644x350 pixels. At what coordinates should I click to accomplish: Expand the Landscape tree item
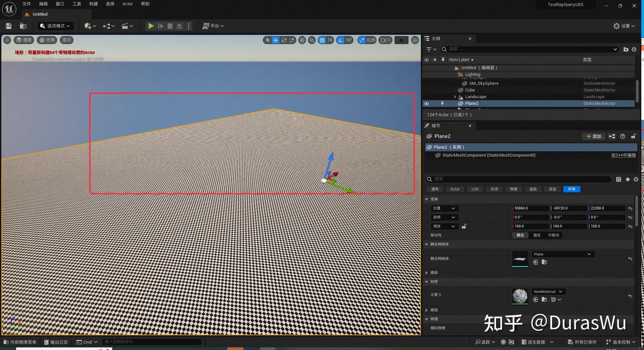point(455,97)
